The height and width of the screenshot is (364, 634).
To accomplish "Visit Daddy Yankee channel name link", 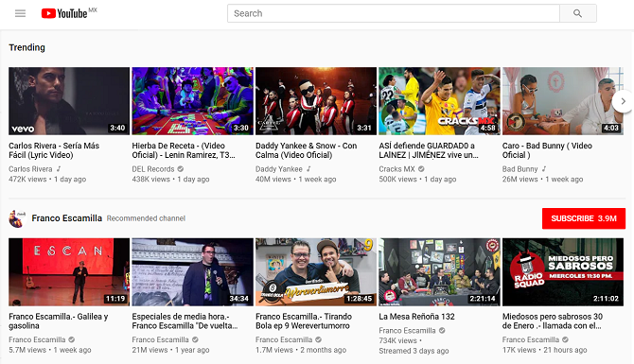I will point(279,169).
